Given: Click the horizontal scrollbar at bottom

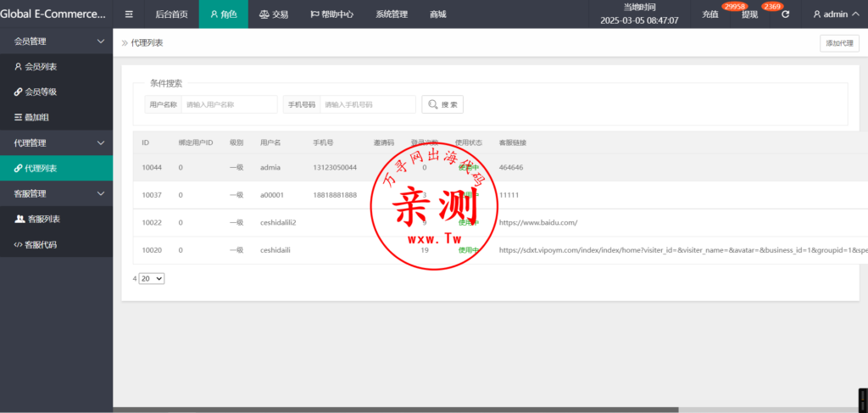Looking at the screenshot, I should [x=396, y=410].
